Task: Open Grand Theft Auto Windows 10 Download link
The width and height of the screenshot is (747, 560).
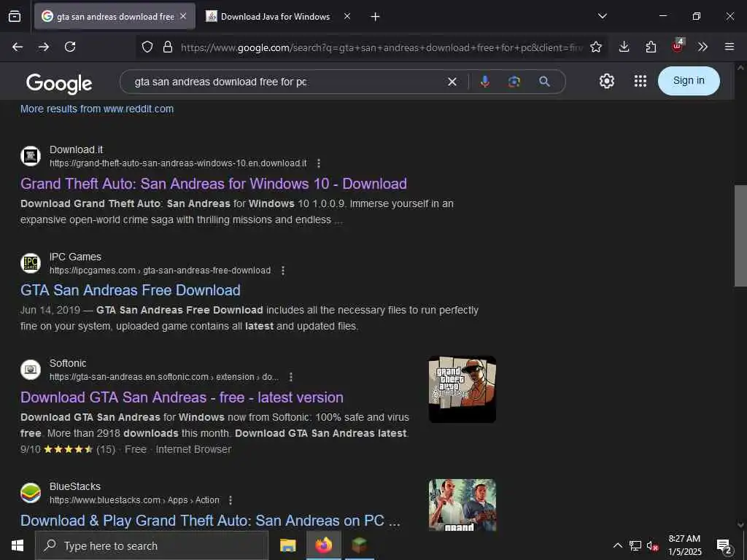Action: 214,184
